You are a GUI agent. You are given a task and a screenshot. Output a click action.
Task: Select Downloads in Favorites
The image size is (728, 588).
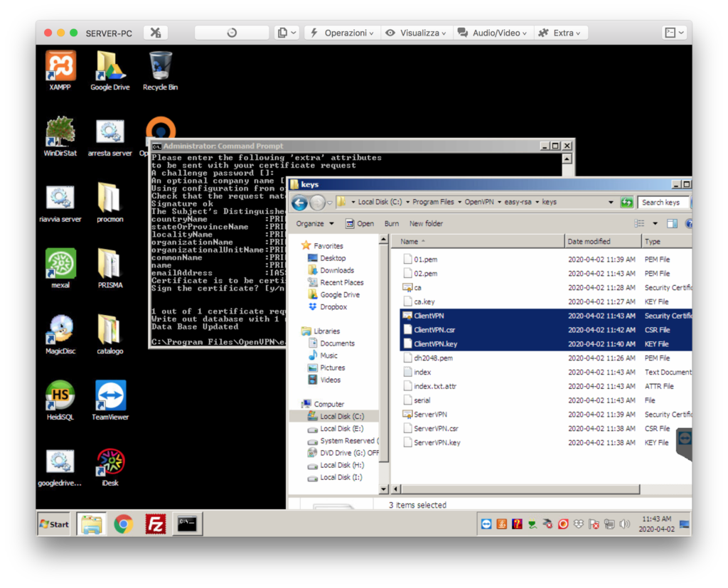pos(336,270)
